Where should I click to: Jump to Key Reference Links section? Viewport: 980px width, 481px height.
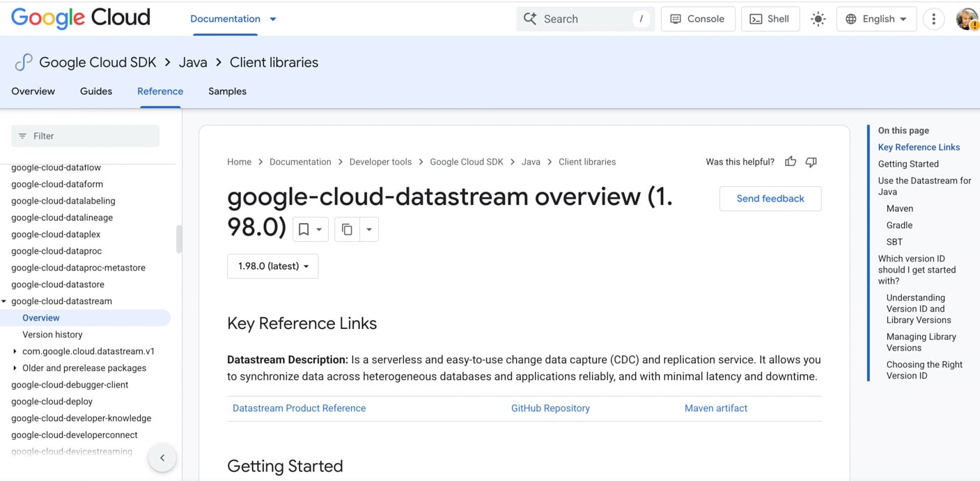point(919,147)
